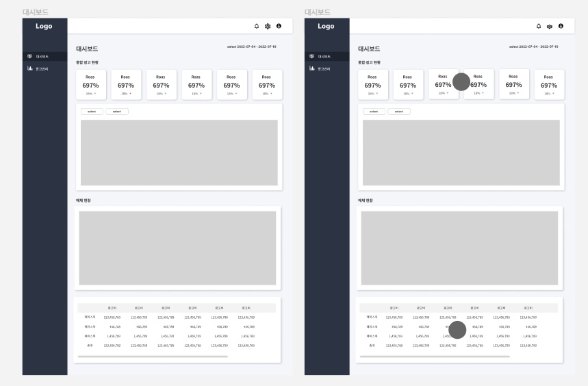Select 대시보드 menu label in right mockup sidebar

click(324, 57)
